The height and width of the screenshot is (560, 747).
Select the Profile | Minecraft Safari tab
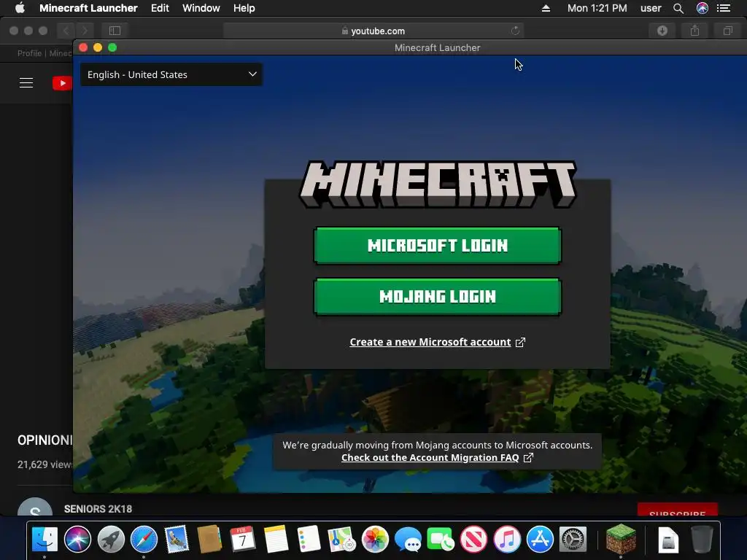click(44, 53)
